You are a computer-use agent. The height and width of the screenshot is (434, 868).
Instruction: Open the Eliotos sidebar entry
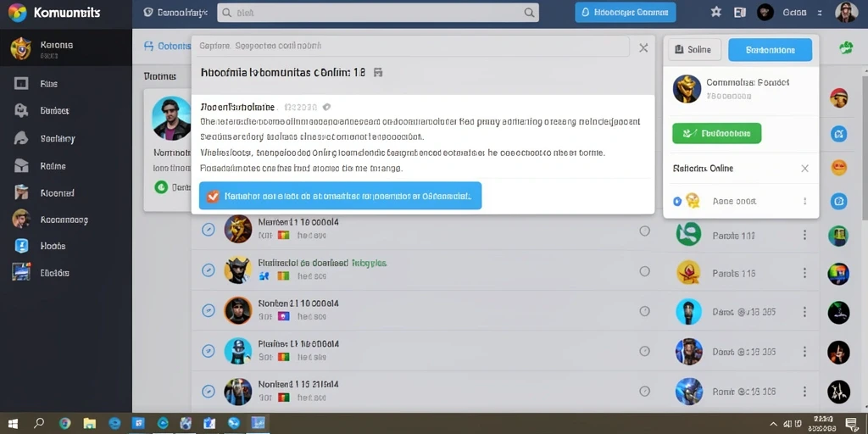54,273
